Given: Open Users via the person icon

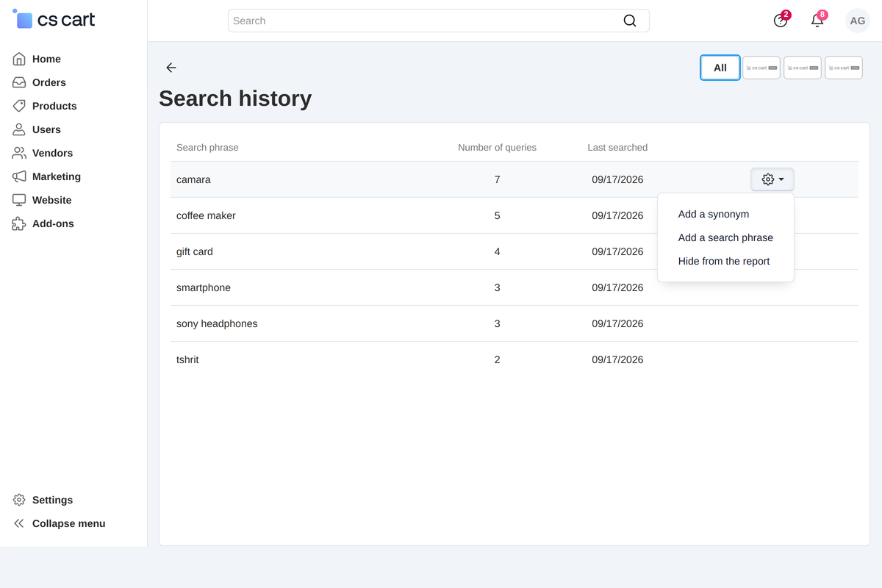Looking at the screenshot, I should (19, 129).
